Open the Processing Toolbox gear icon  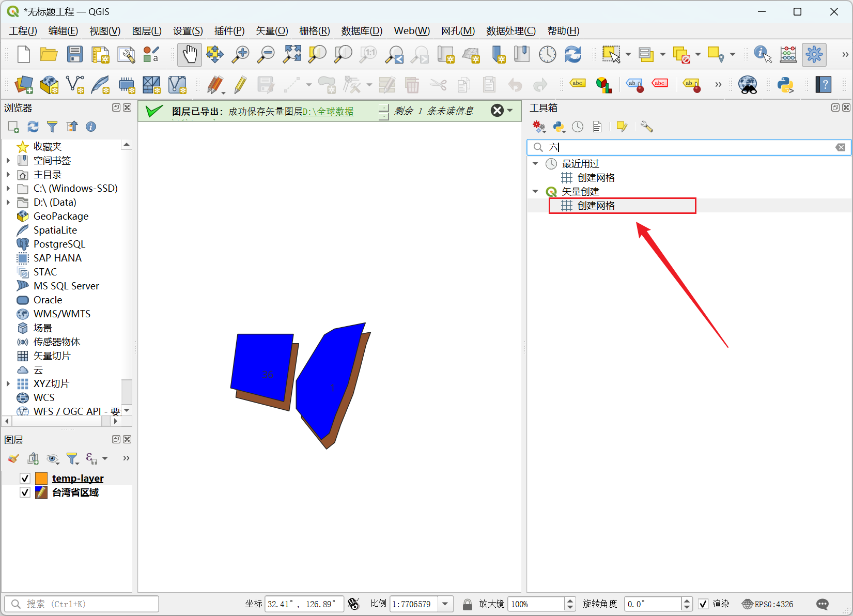pos(814,54)
